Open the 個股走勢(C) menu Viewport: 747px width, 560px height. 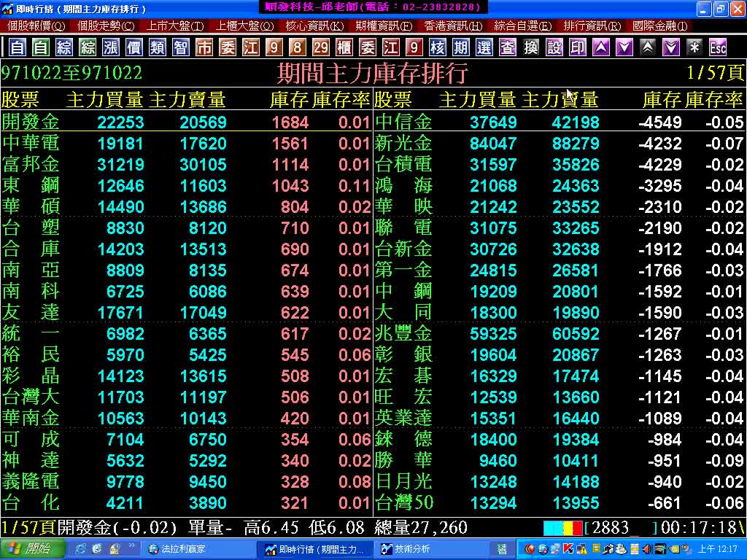[x=106, y=26]
